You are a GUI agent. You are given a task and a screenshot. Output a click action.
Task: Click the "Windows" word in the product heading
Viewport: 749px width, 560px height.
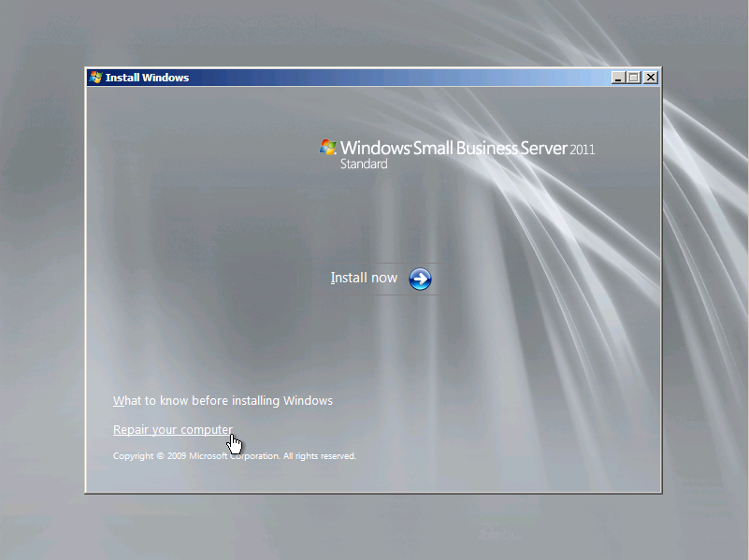pos(373,149)
